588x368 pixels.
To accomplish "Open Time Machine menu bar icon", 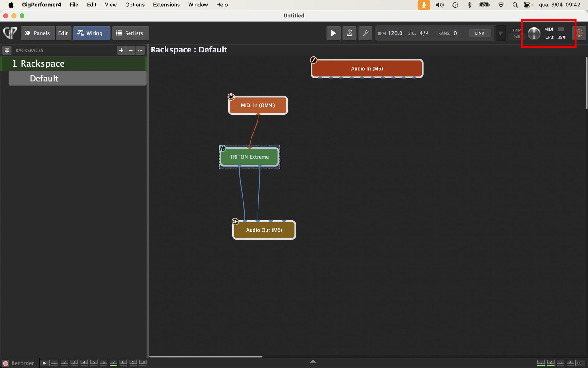I will pos(455,5).
